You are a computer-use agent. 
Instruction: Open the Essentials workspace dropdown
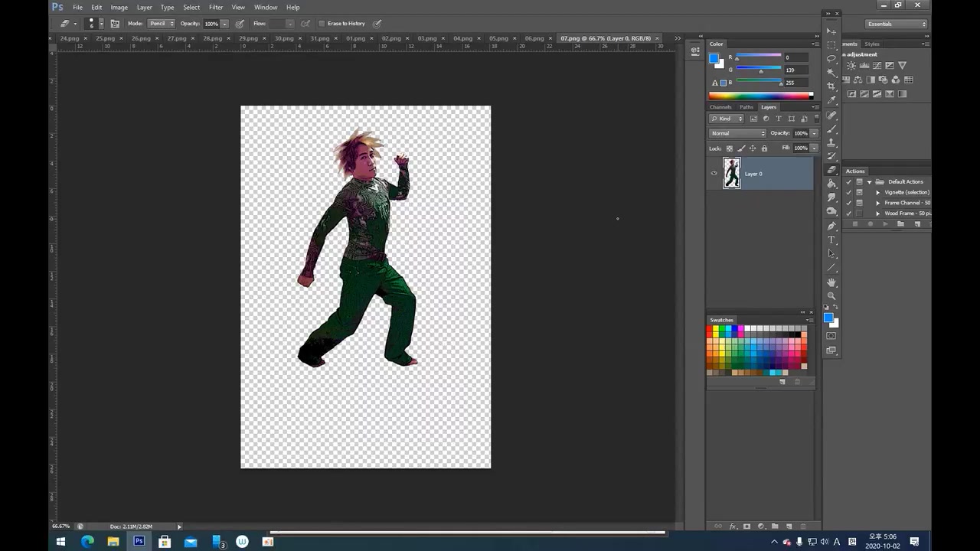coord(896,24)
